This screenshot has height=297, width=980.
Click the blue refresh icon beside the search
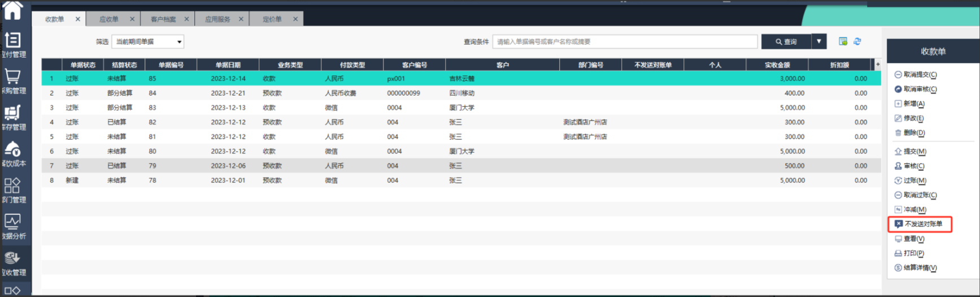[857, 41]
